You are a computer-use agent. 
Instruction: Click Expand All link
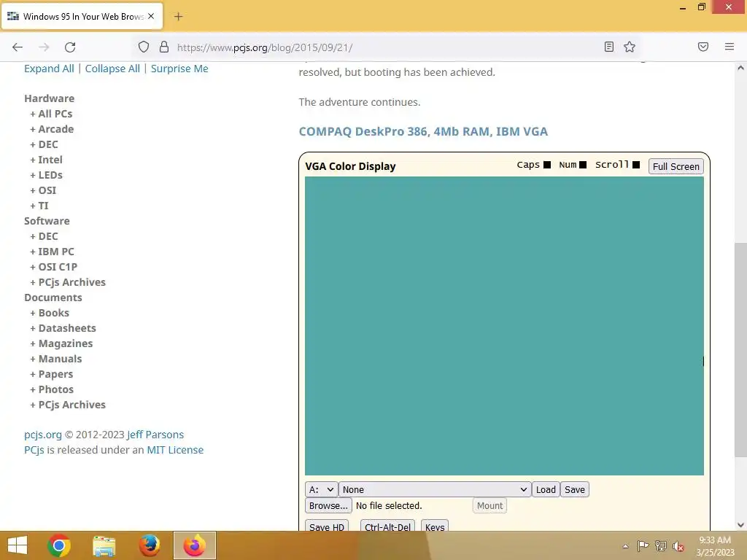click(x=49, y=69)
